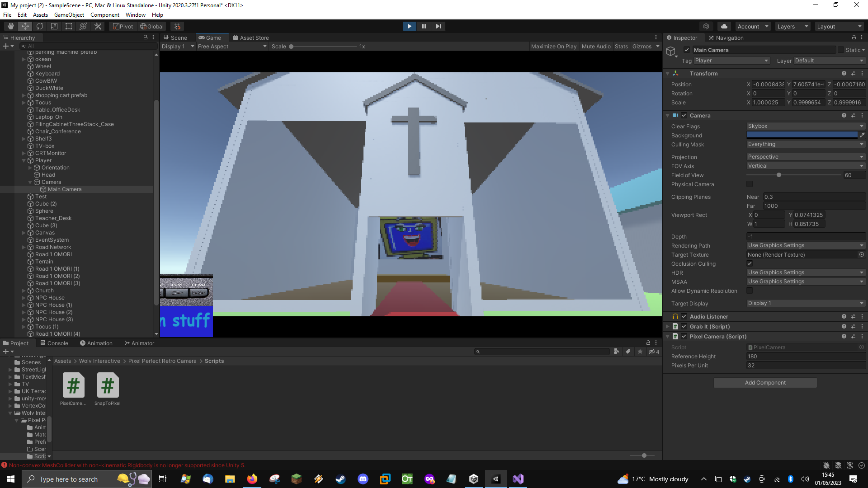Click the Maximize On Play button
This screenshot has height=488, width=868.
(x=553, y=46)
